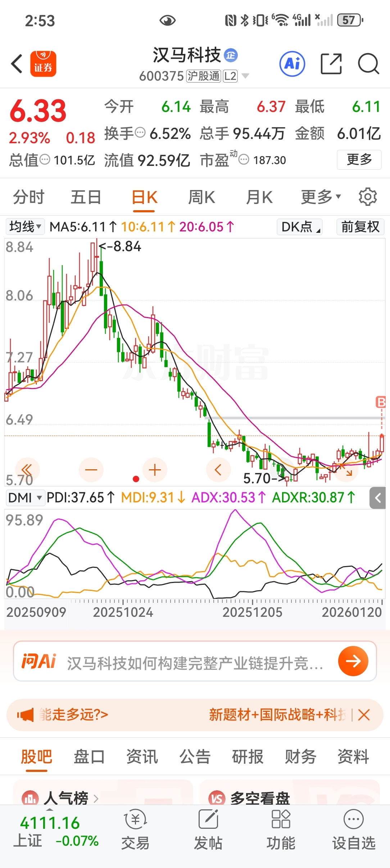This screenshot has width=390, height=868.
Task: Tap the 5.70 low price label on chart
Action: (x=264, y=479)
